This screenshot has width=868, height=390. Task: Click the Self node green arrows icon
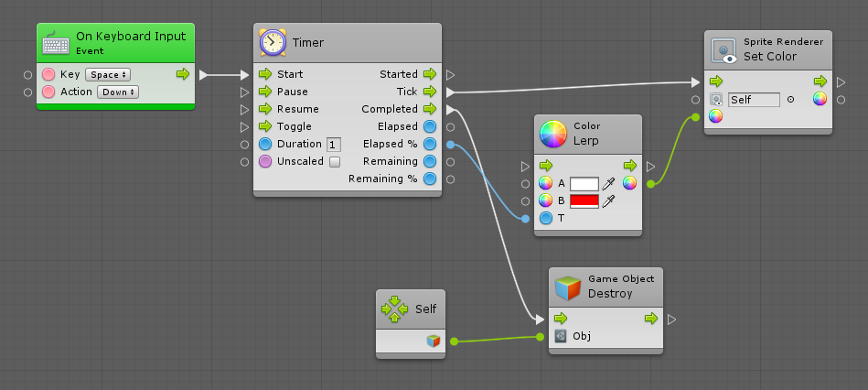(x=394, y=309)
